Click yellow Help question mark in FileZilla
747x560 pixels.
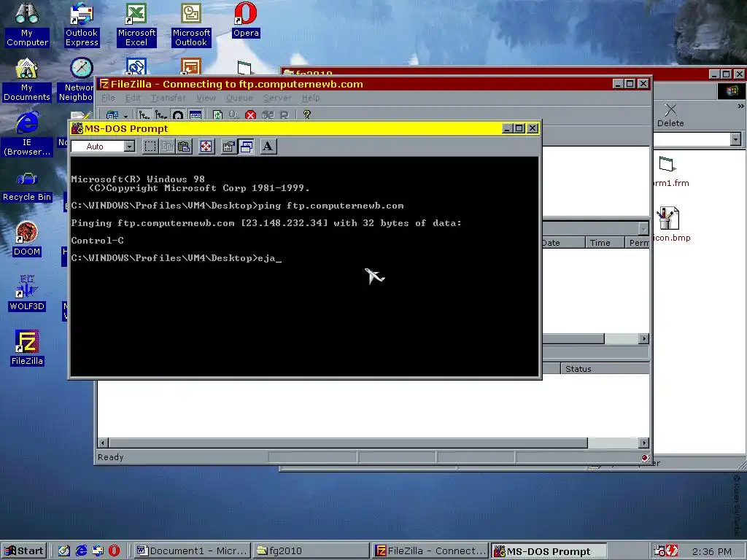coord(307,114)
